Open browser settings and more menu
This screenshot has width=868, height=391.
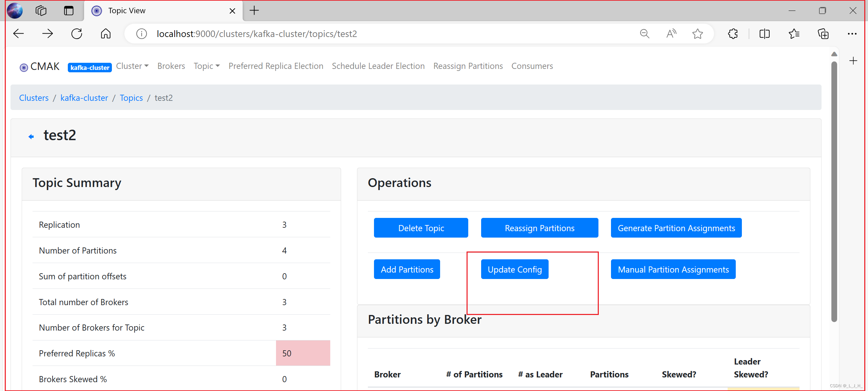(852, 34)
